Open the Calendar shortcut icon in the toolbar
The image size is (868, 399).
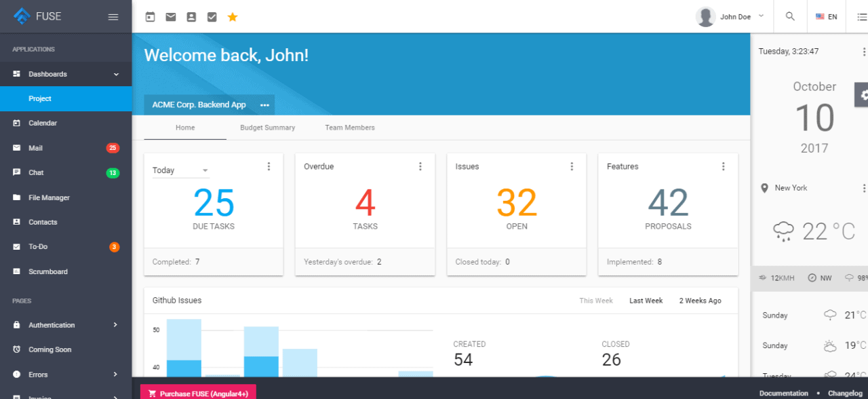click(x=150, y=16)
